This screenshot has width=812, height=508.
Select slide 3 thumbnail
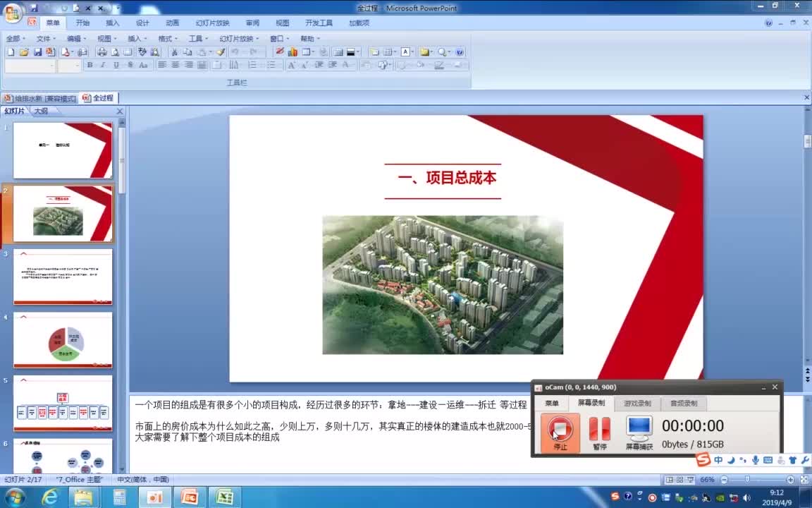click(x=63, y=277)
